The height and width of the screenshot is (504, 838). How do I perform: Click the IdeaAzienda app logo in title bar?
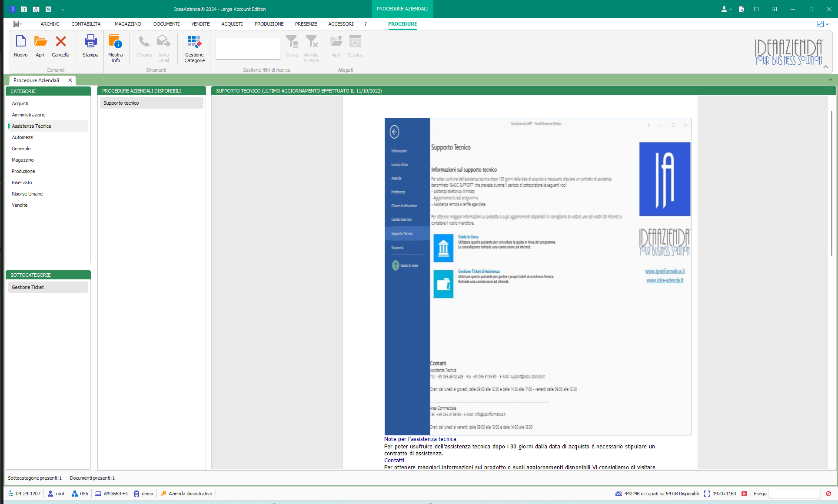click(x=12, y=9)
